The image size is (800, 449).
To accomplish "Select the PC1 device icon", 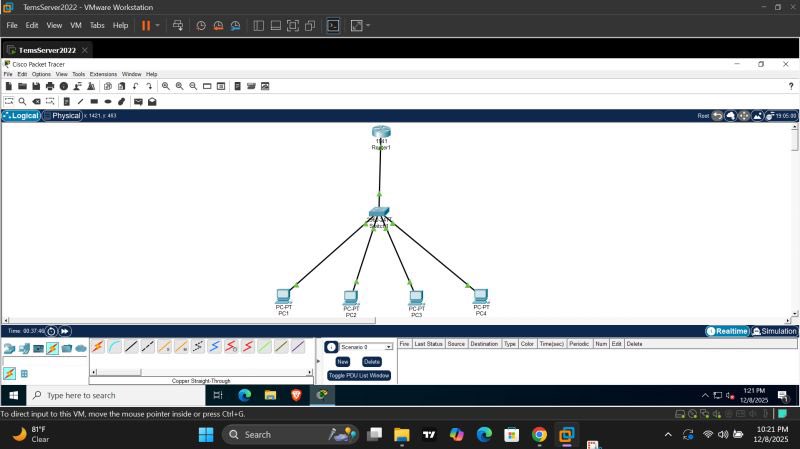I will [284, 296].
